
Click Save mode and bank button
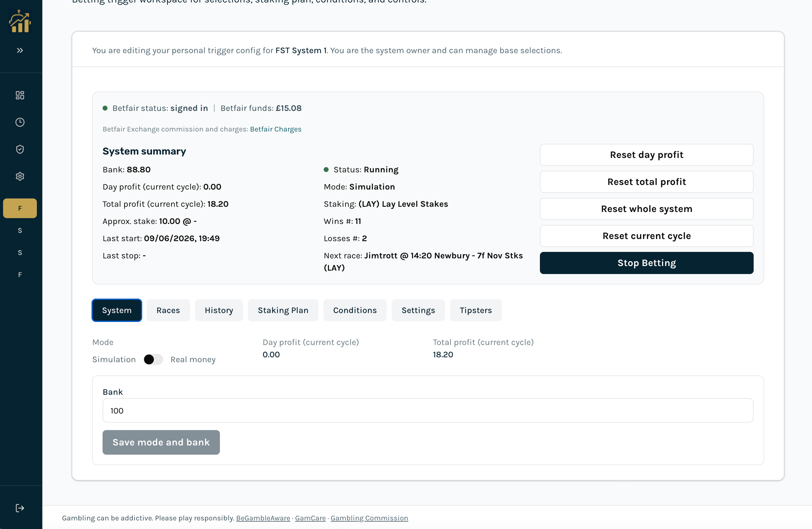click(x=161, y=442)
